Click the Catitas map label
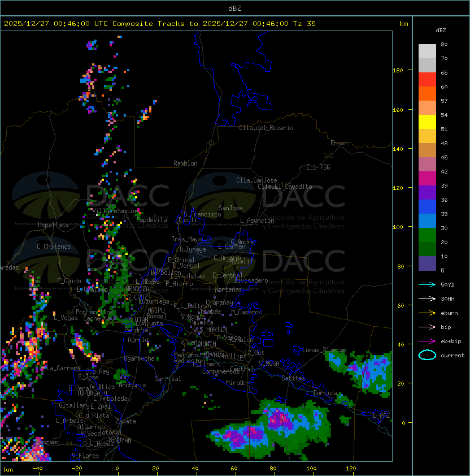Image resolution: width=470 pixels, height=476 pixels. (x=293, y=378)
